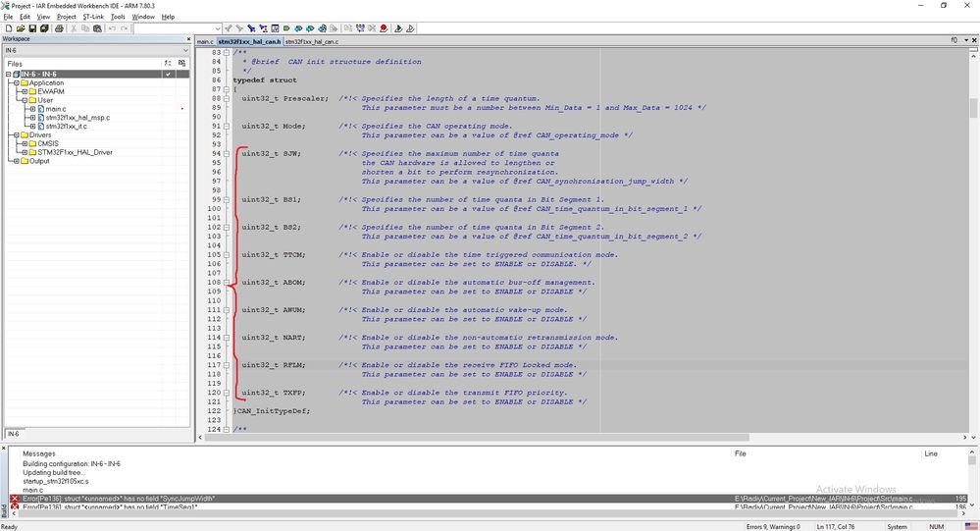Open the Replace dialog from the toolbar
The width and height of the screenshot is (980, 531).
[x=263, y=28]
